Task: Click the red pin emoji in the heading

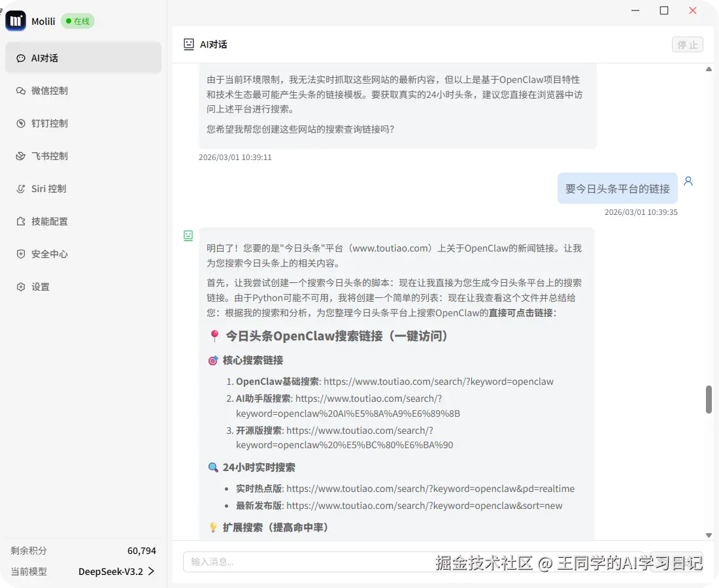Action: 214,336
